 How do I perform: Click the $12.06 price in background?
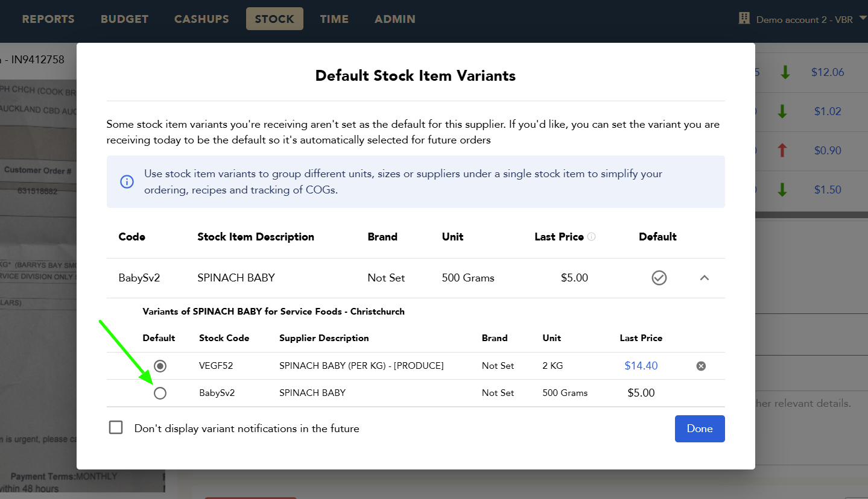coord(828,72)
